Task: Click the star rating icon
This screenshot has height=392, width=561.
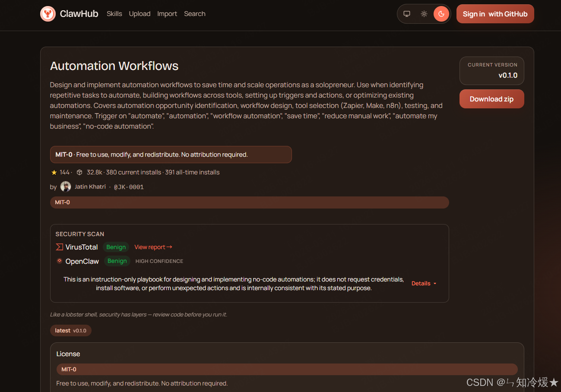Action: tap(54, 172)
